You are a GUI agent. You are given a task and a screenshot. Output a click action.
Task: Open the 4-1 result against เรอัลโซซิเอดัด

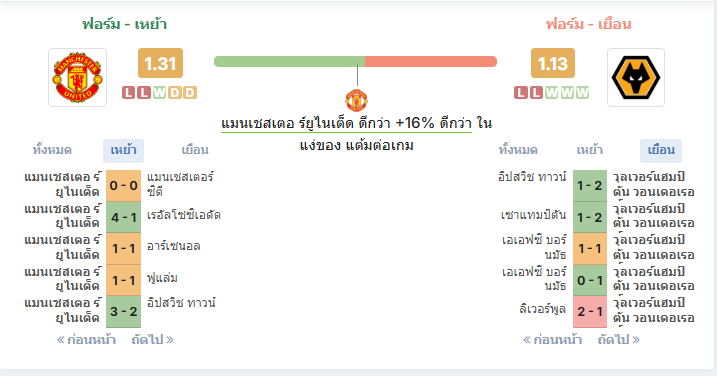(123, 217)
